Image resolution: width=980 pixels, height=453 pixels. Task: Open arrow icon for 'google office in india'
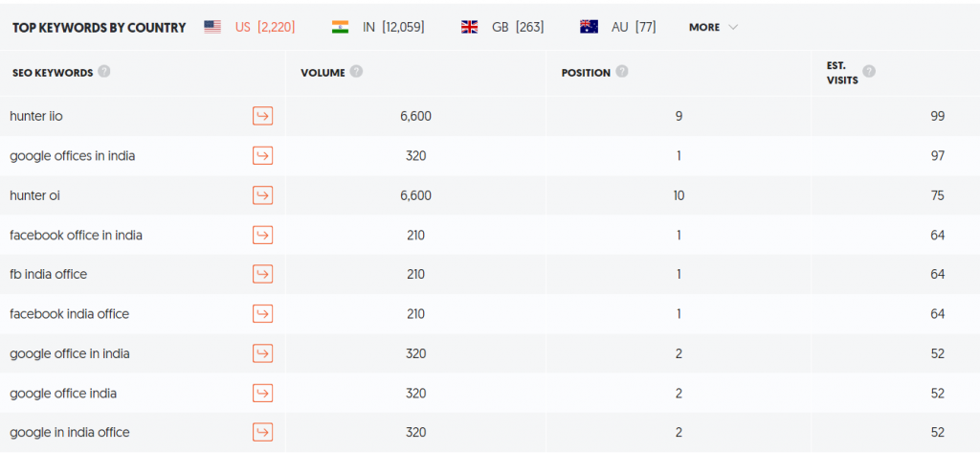[x=262, y=353]
